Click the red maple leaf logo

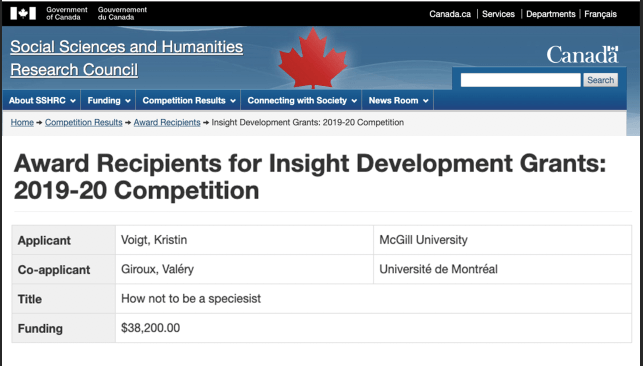pos(312,58)
